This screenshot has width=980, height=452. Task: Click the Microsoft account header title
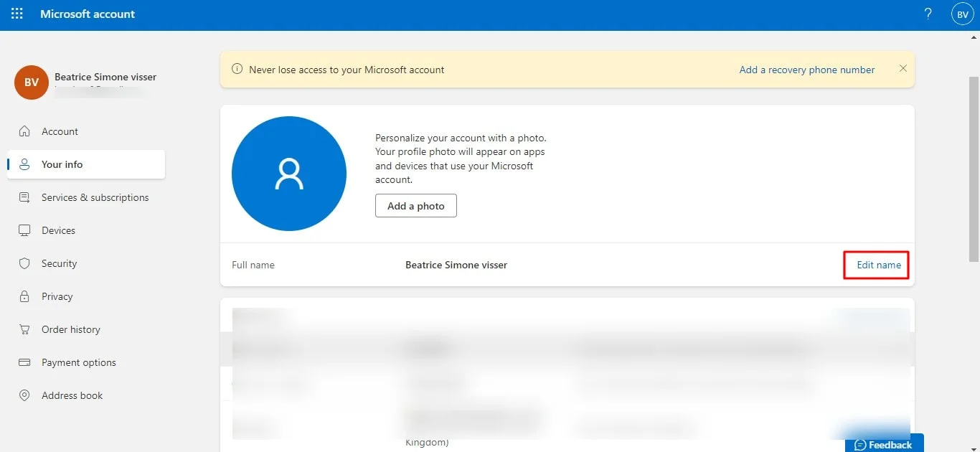[88, 14]
